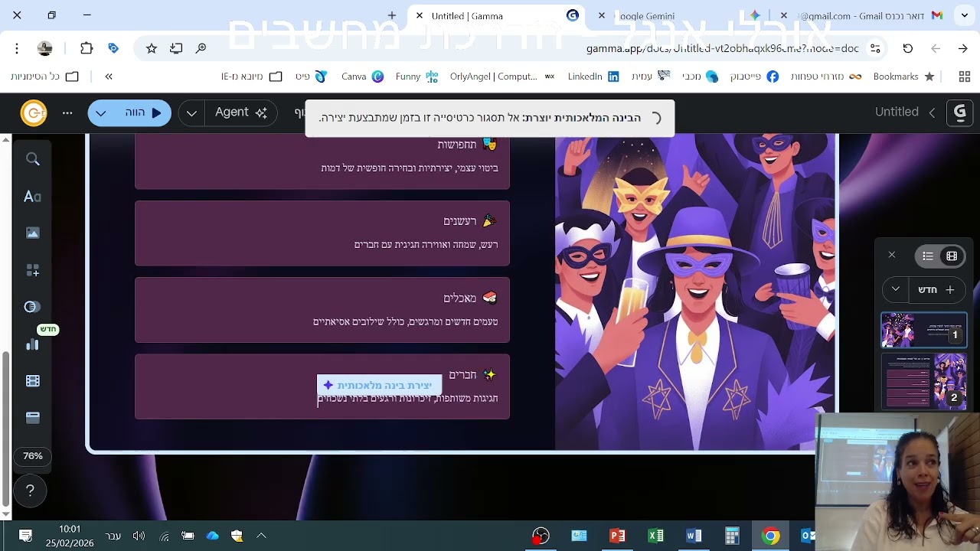Open the browser tab search dropdown
The width and height of the screenshot is (980, 551).
click(x=965, y=15)
